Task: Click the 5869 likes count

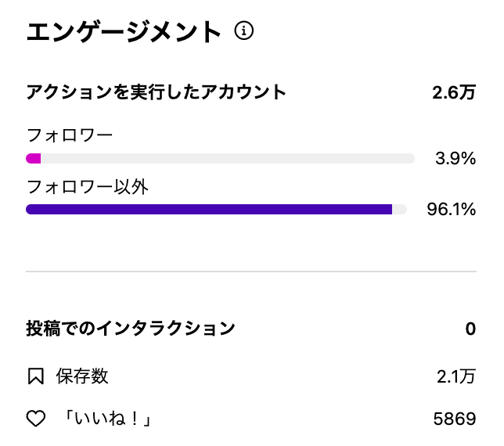Action: (455, 419)
